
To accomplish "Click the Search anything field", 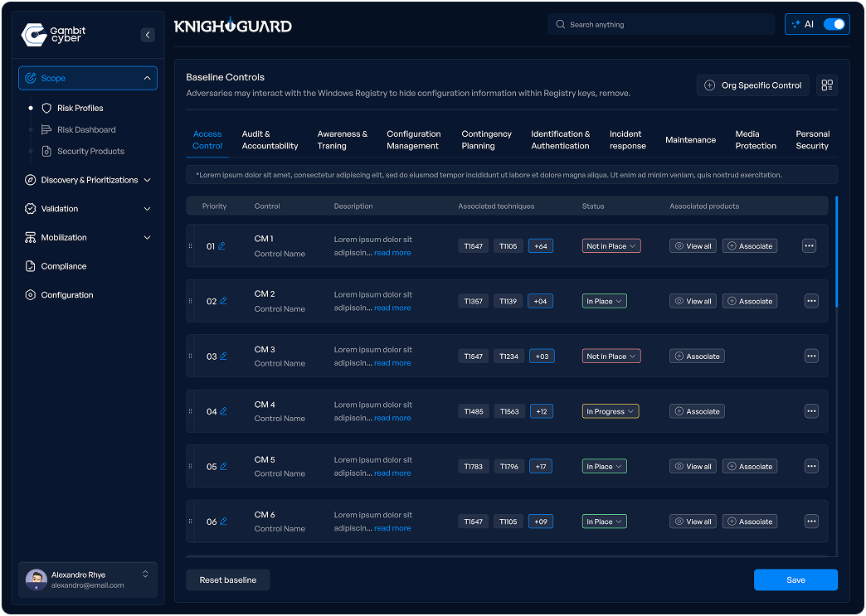I will (661, 24).
